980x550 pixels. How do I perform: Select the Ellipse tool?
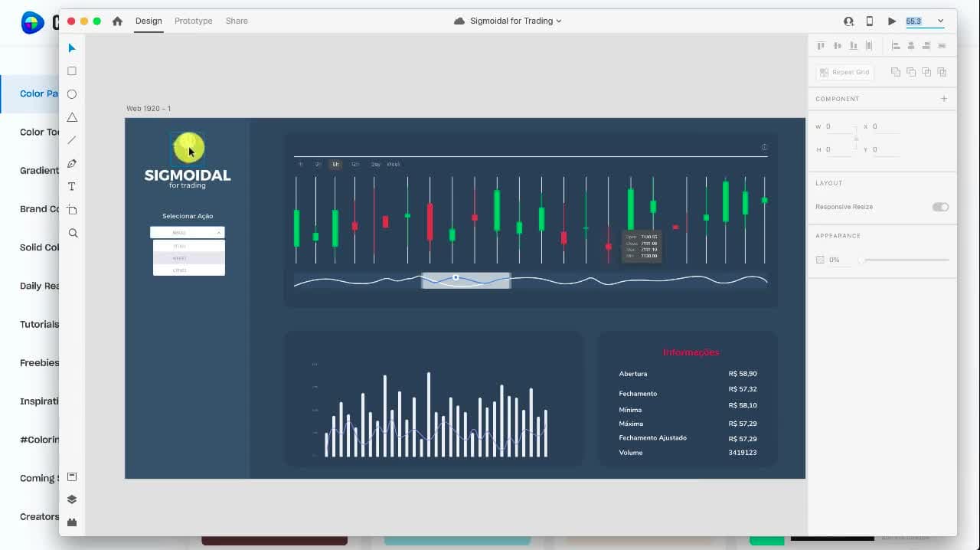coord(72,94)
